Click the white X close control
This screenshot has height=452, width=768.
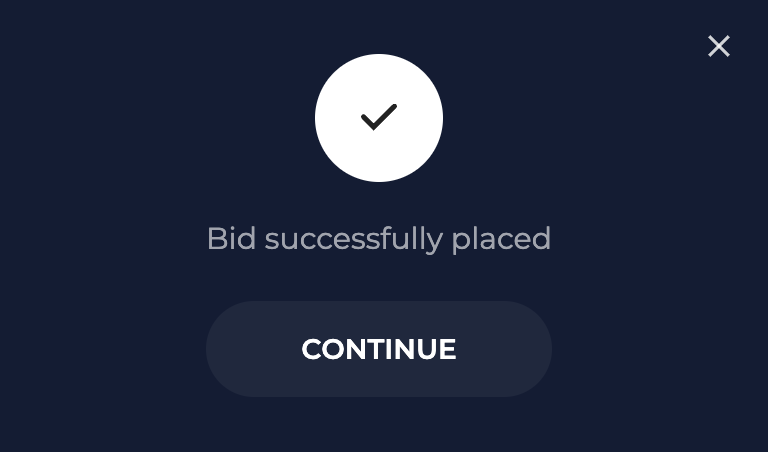pos(719,46)
